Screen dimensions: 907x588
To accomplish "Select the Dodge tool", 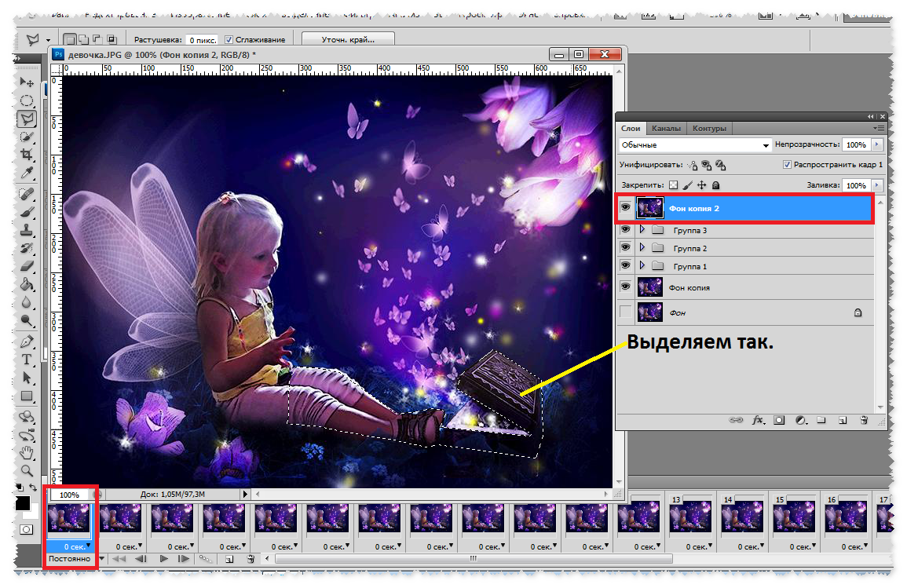I will point(27,320).
